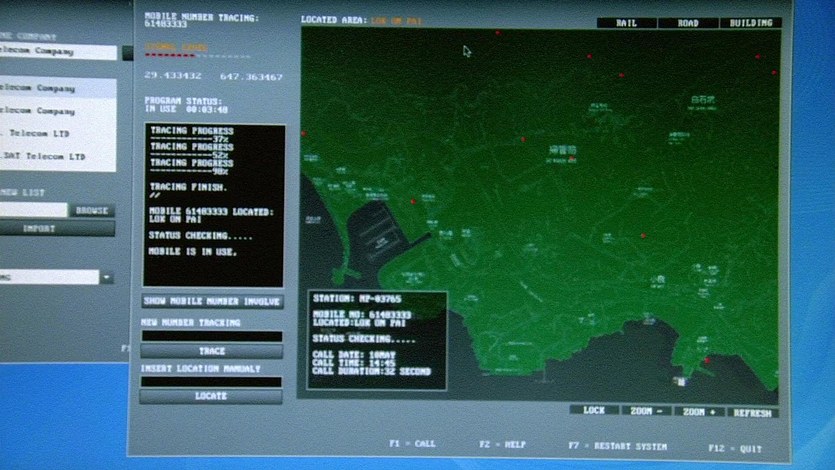Click the New Number Tracking input field
The height and width of the screenshot is (470, 835).
click(212, 337)
